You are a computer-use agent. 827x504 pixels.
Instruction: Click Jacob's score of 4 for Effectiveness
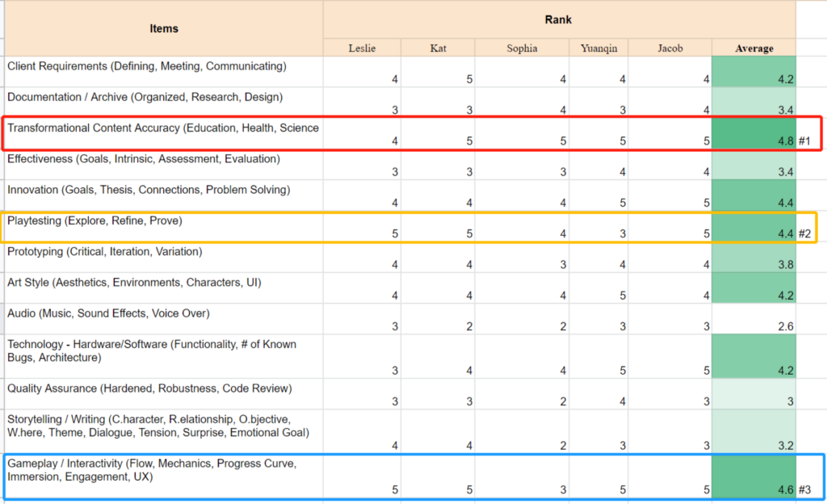tap(670, 165)
